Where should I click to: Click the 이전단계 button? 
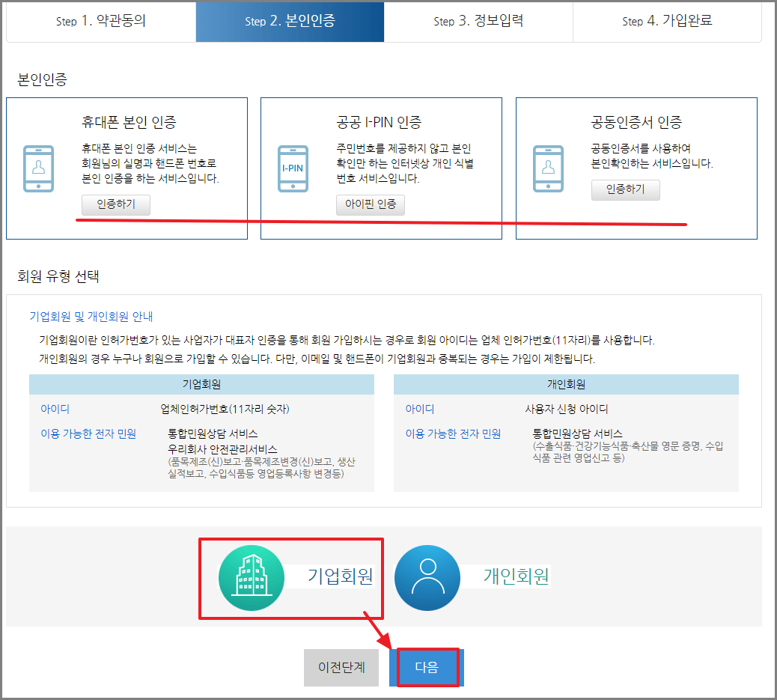tap(341, 667)
